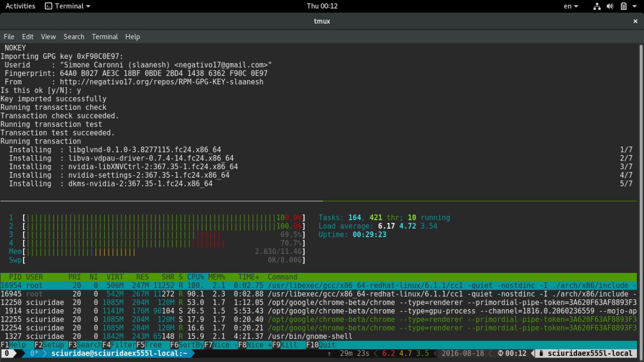Open the Search menu
Viewport: 644px width, 362px height.
tap(73, 37)
